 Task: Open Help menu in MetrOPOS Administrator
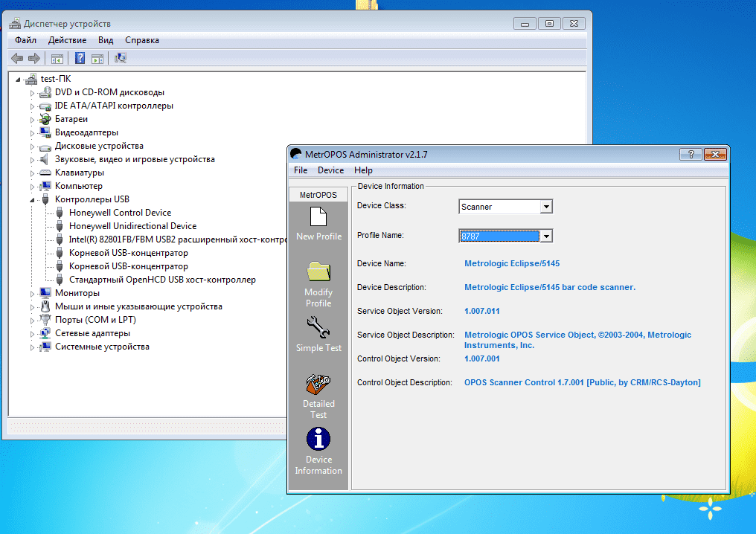(363, 170)
